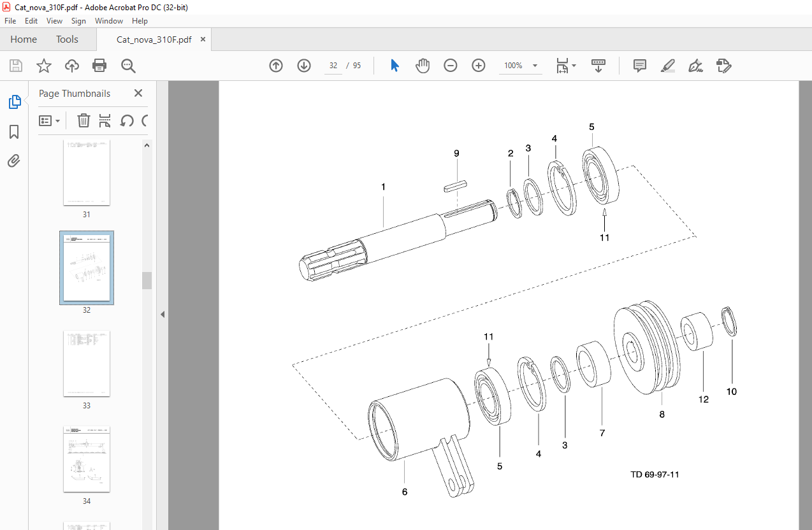Select page 34 thumbnail
812x530 pixels.
pos(87,459)
